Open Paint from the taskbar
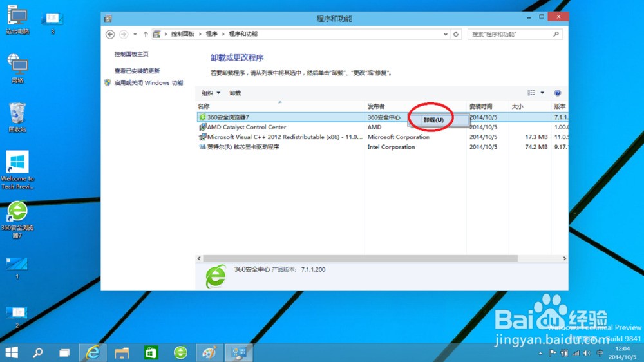Image resolution: width=644 pixels, height=362 pixels. (x=209, y=352)
